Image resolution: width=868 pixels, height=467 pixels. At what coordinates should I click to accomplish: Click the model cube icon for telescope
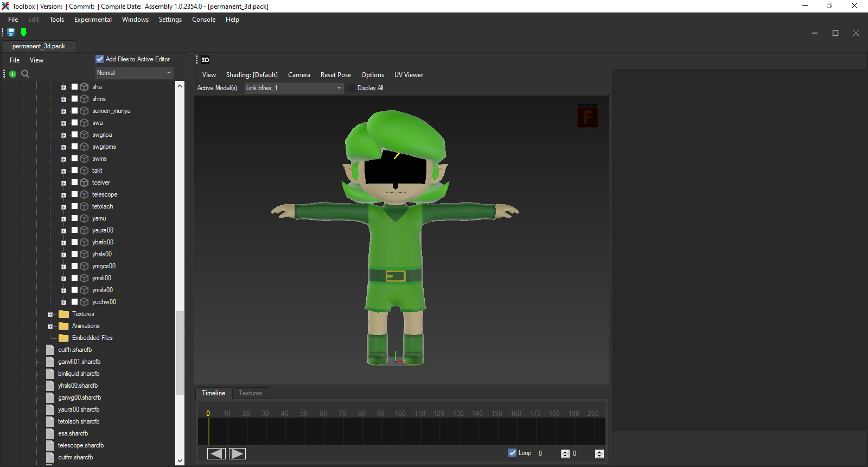click(84, 194)
